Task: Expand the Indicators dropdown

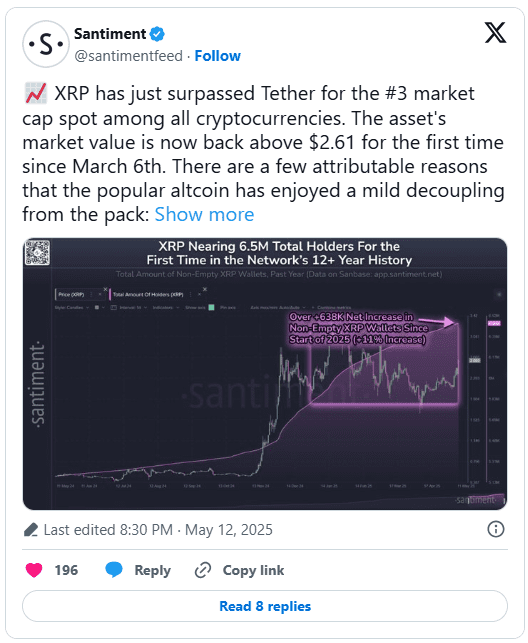Action: pyautogui.click(x=166, y=307)
